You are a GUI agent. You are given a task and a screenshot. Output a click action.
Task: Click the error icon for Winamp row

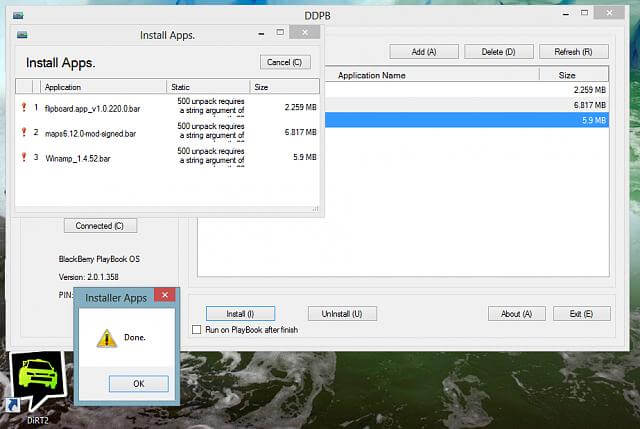click(24, 157)
